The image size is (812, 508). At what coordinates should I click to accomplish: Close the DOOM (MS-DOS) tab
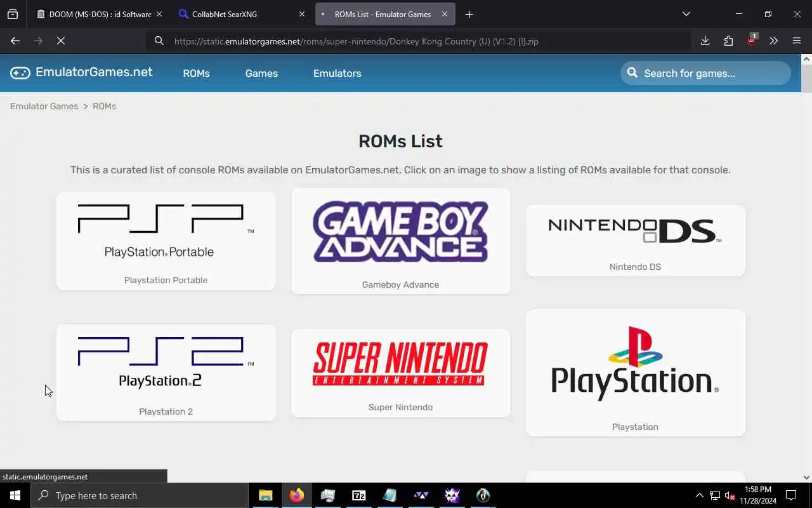159,14
